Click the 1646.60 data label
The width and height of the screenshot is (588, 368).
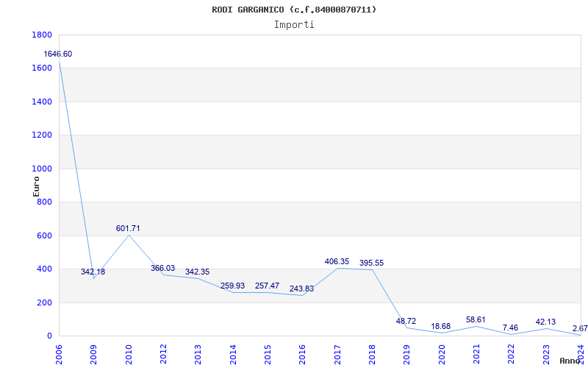(58, 54)
